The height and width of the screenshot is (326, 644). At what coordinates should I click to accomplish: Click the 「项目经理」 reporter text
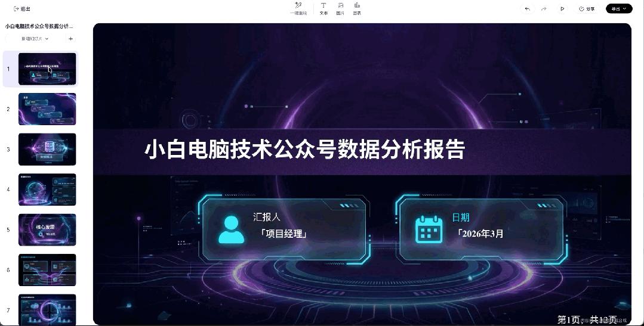pos(284,234)
